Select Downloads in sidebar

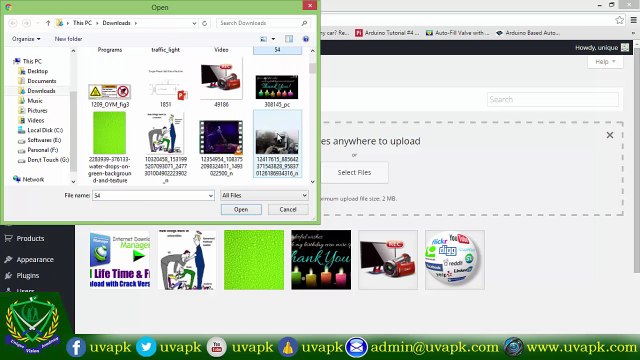[x=37, y=91]
